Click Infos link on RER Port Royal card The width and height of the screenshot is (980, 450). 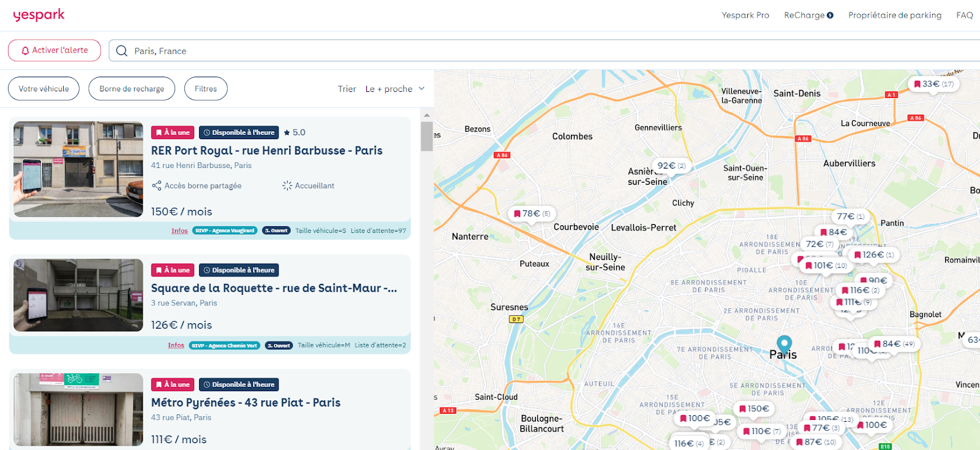click(179, 231)
